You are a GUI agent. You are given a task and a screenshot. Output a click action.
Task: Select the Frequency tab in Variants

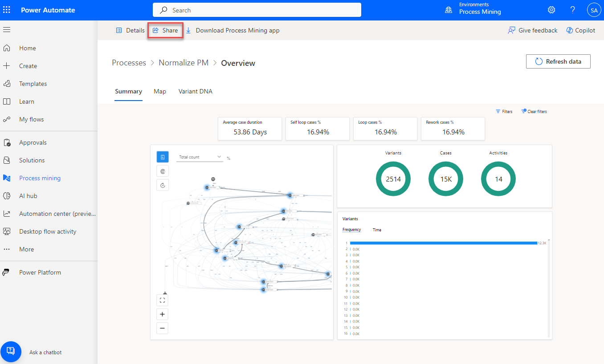click(351, 230)
